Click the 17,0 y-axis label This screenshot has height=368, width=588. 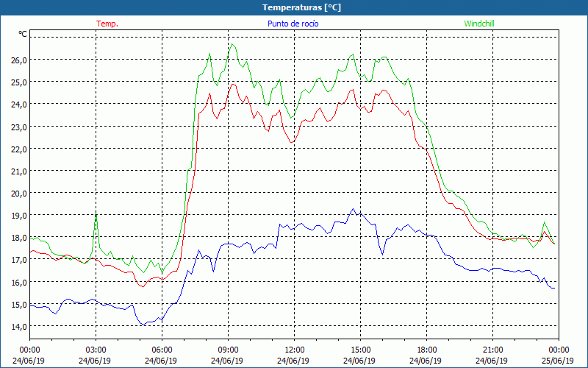tap(18, 260)
